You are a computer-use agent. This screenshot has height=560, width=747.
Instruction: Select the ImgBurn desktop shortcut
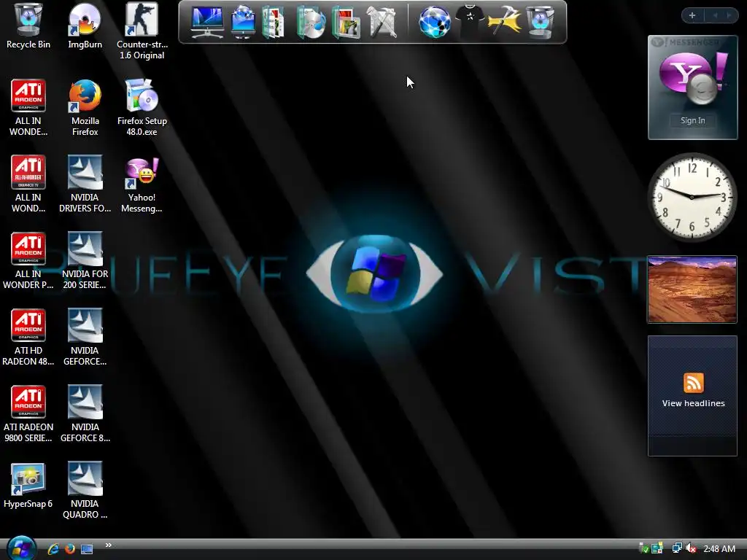85,26
